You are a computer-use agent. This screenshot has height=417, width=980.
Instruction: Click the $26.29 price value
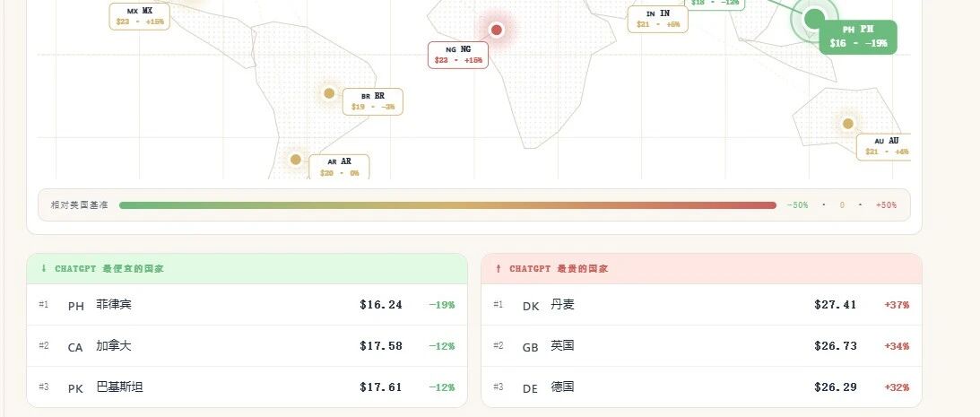pyautogui.click(x=835, y=387)
